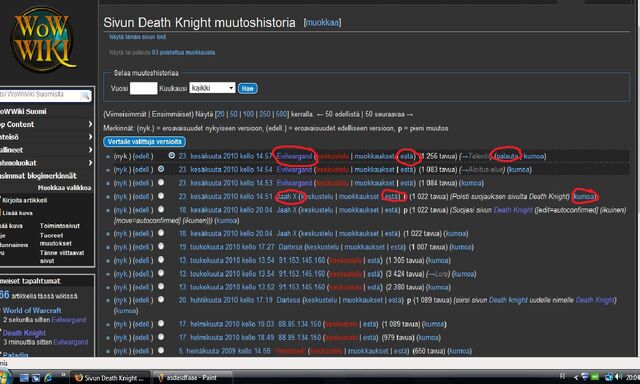This screenshot has width=640, height=384.
Task: Click inside the Vuosi year field
Action: coord(143,88)
